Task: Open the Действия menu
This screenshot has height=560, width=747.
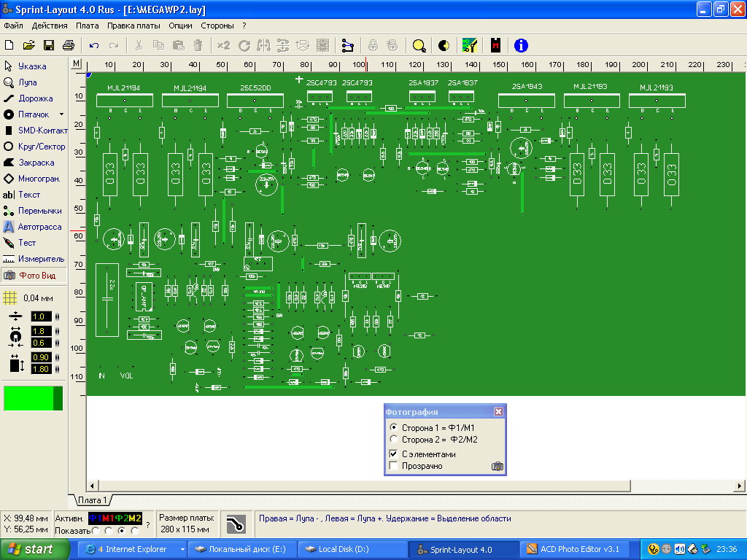Action: [50, 26]
